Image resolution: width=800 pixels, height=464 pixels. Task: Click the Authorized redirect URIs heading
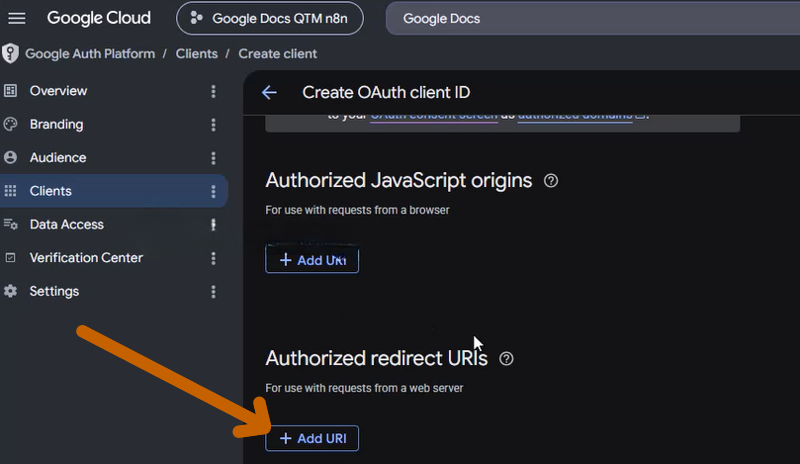pyautogui.click(x=377, y=358)
